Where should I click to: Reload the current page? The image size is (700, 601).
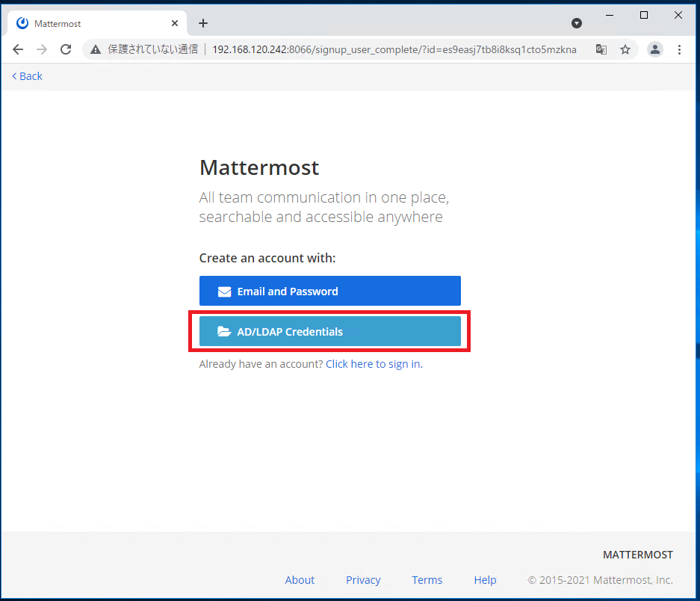(66, 49)
